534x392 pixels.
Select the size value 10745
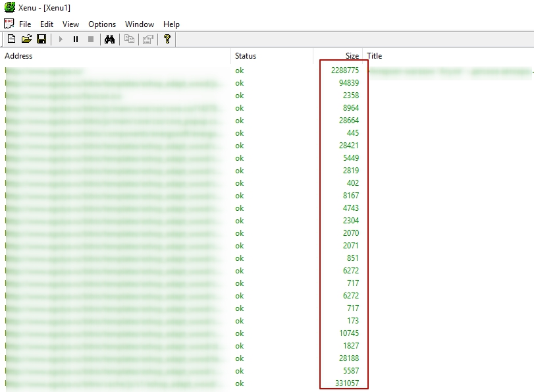pyautogui.click(x=349, y=333)
